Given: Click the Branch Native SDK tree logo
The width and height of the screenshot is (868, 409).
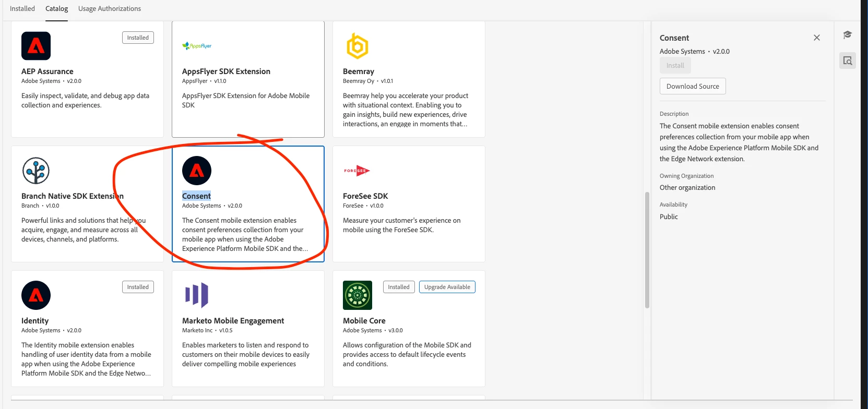Looking at the screenshot, I should click(36, 171).
